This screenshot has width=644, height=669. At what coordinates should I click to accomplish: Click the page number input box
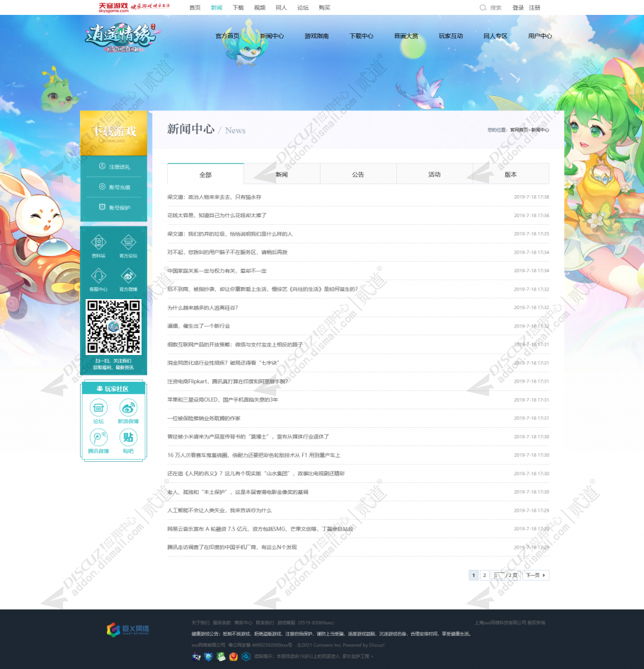pos(498,575)
